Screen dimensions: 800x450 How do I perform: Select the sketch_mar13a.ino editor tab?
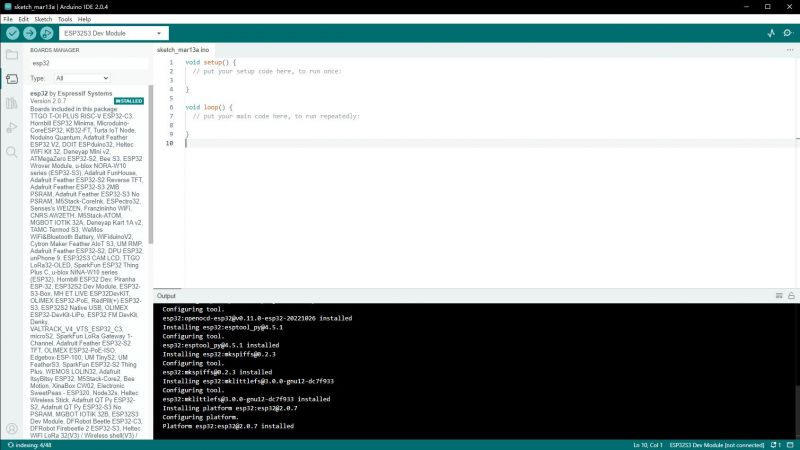[x=184, y=49]
